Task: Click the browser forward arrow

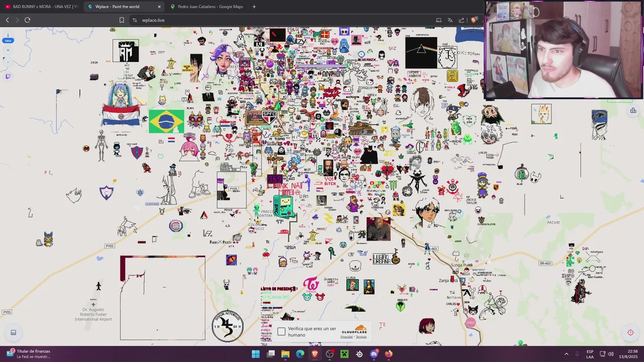Action: pyautogui.click(x=17, y=20)
